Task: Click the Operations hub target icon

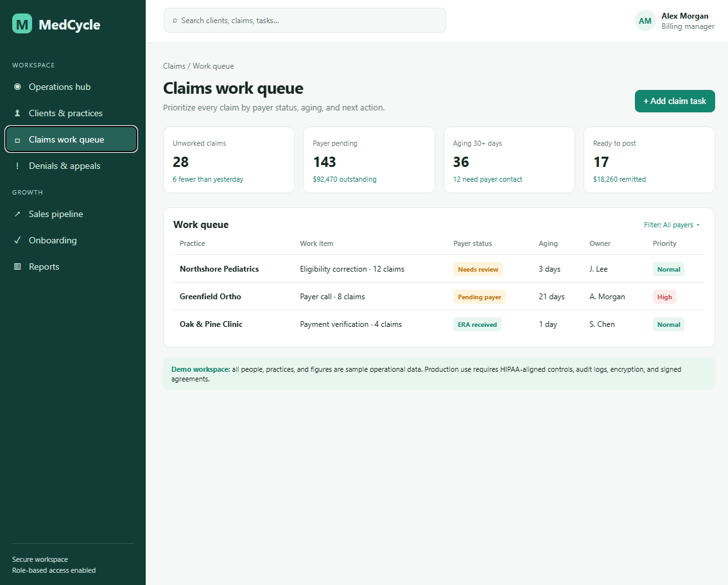Action: (x=17, y=87)
